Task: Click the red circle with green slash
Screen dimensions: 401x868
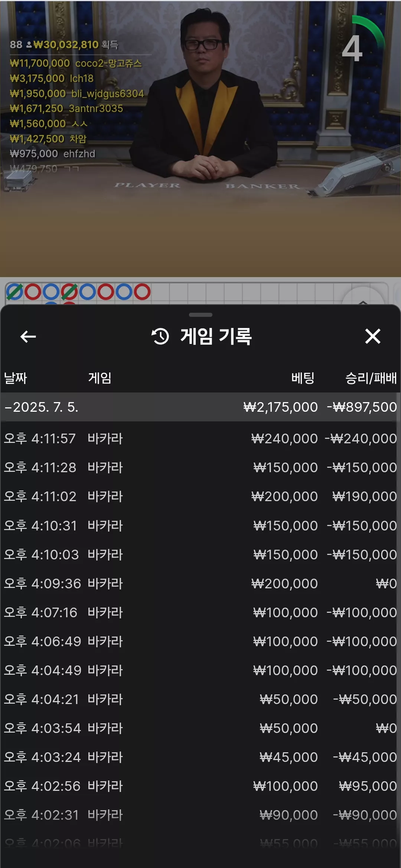Action: (x=69, y=292)
